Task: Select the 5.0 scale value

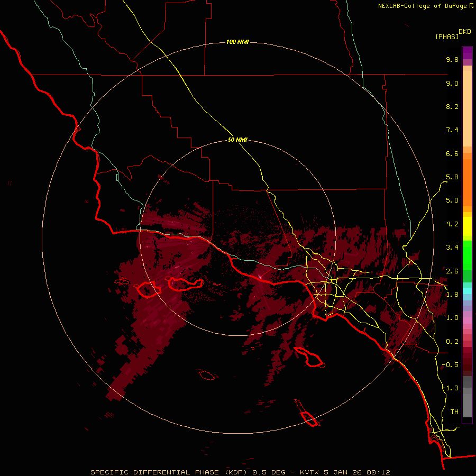Action: coord(452,200)
